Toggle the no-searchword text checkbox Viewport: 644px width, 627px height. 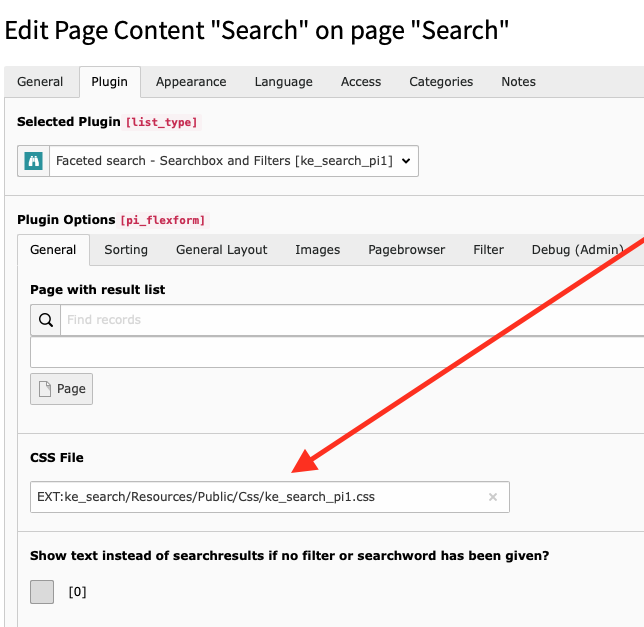click(42, 591)
